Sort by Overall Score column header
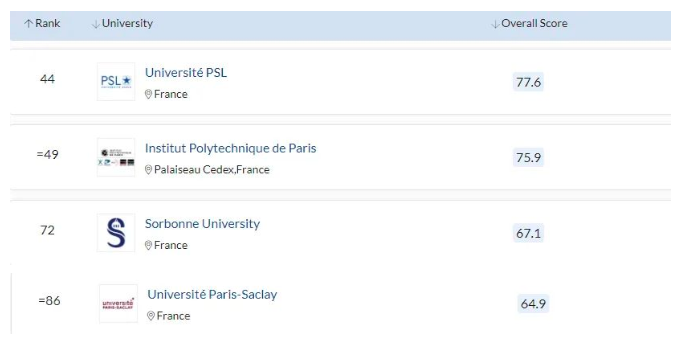 pyautogui.click(x=530, y=23)
